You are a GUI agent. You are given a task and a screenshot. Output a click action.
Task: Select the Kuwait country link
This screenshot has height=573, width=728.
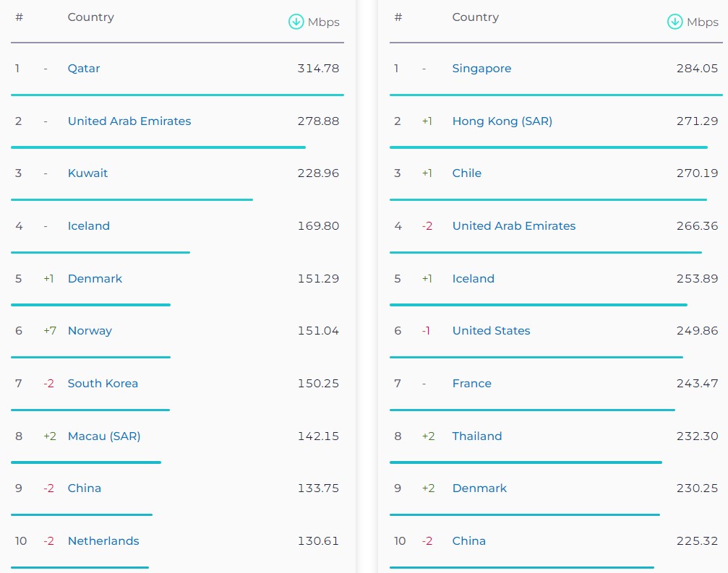click(x=87, y=173)
